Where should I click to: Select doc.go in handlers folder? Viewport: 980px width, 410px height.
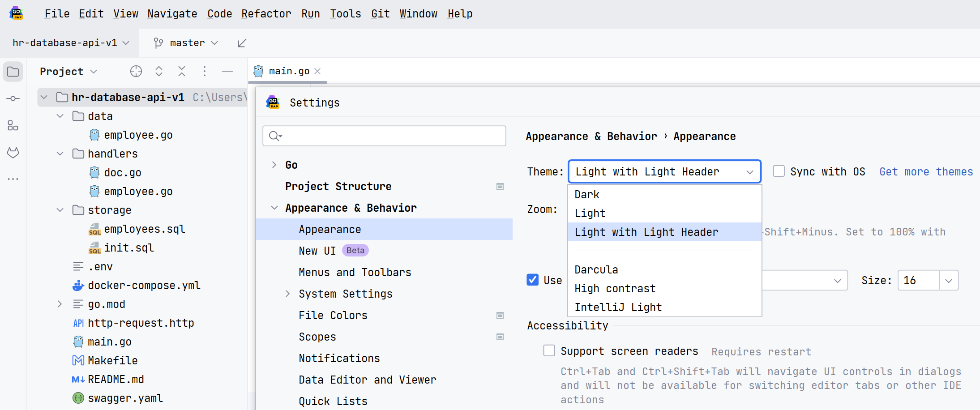123,172
